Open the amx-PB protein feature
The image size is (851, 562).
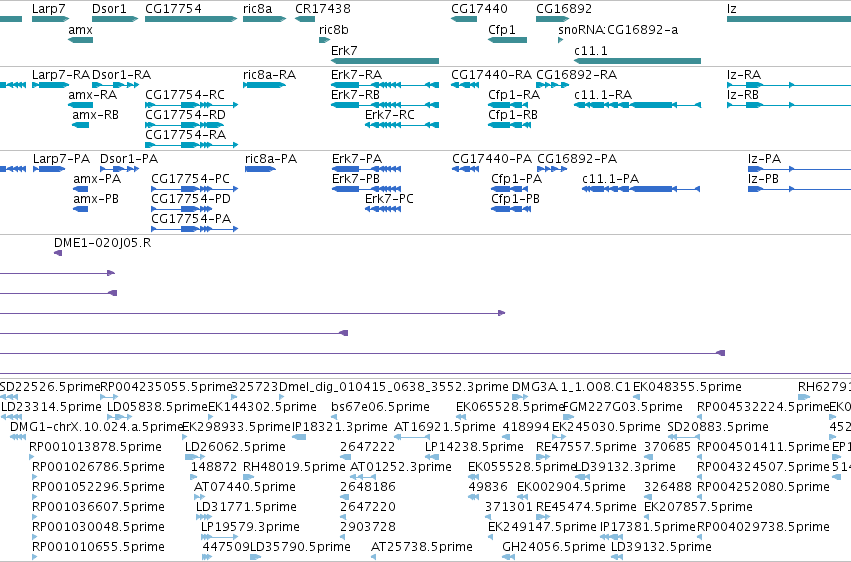pyautogui.click(x=80, y=209)
